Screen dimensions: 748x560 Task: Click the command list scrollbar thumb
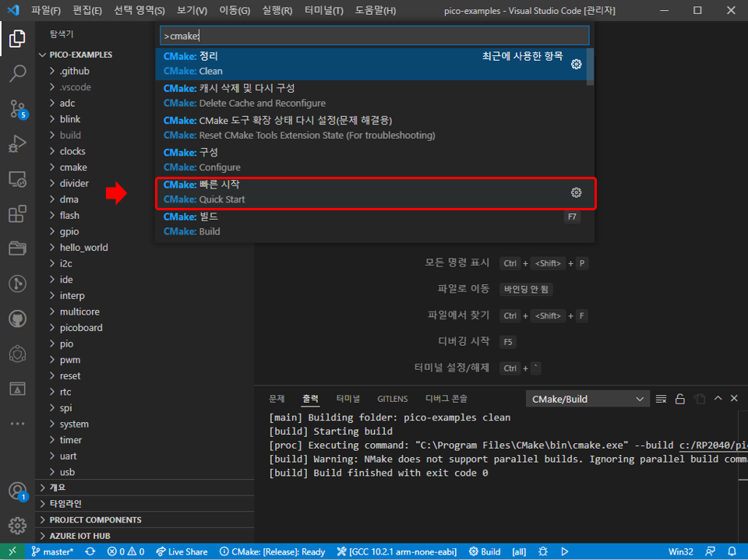[x=590, y=67]
